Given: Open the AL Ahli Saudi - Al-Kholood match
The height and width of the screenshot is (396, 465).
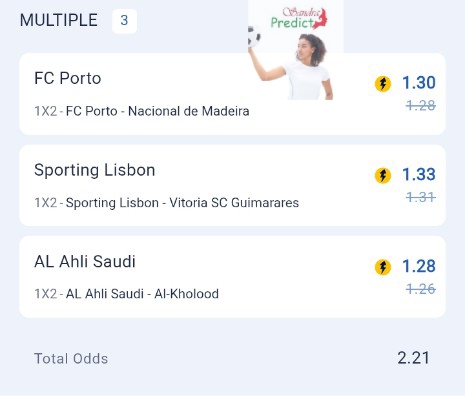Looking at the screenshot, I should (142, 294).
